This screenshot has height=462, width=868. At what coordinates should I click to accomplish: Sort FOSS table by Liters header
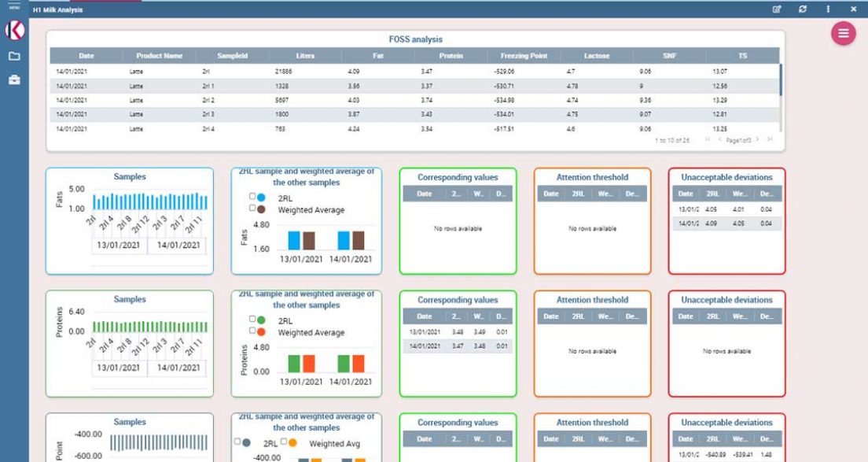(x=305, y=56)
